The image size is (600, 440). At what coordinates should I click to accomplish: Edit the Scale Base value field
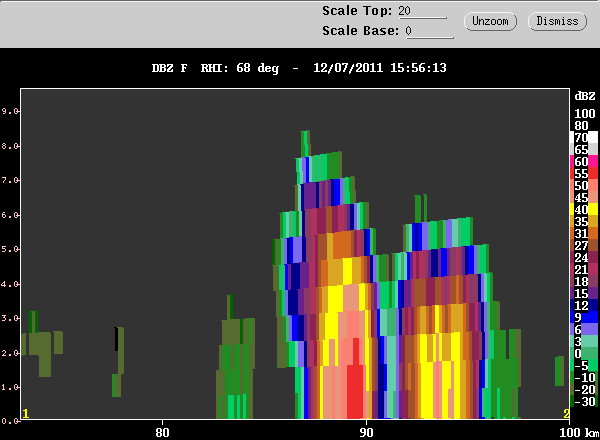pyautogui.click(x=429, y=31)
